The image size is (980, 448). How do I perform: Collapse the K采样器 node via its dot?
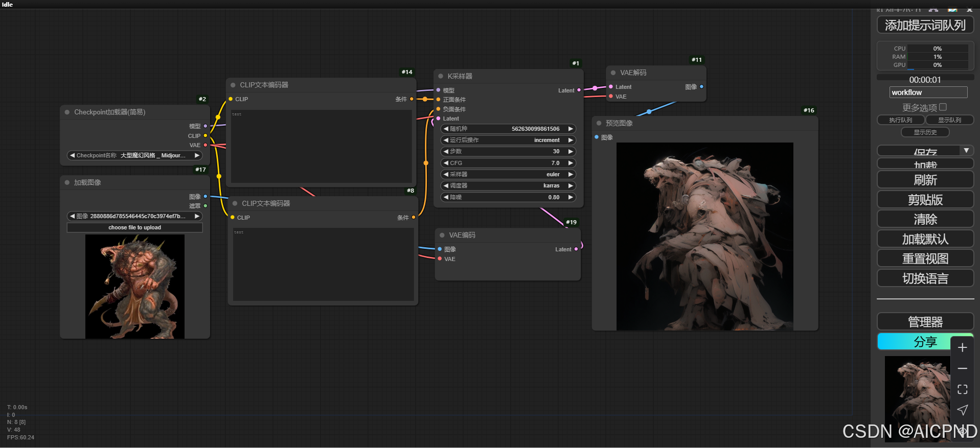pyautogui.click(x=441, y=76)
